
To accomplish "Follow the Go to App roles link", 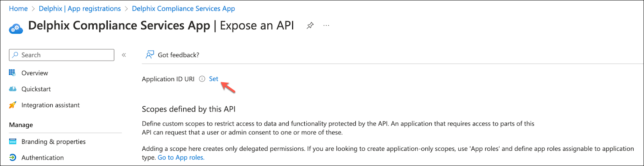I will tap(181, 158).
